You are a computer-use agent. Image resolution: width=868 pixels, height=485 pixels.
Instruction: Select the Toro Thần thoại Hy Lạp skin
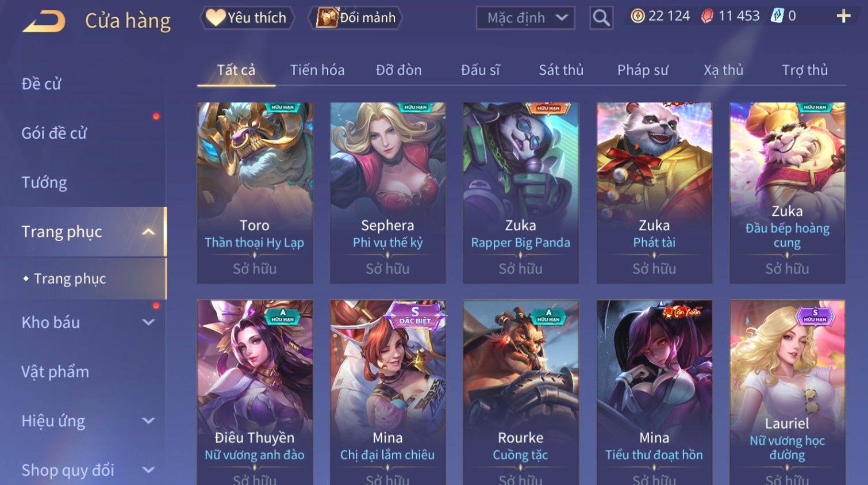click(x=255, y=193)
